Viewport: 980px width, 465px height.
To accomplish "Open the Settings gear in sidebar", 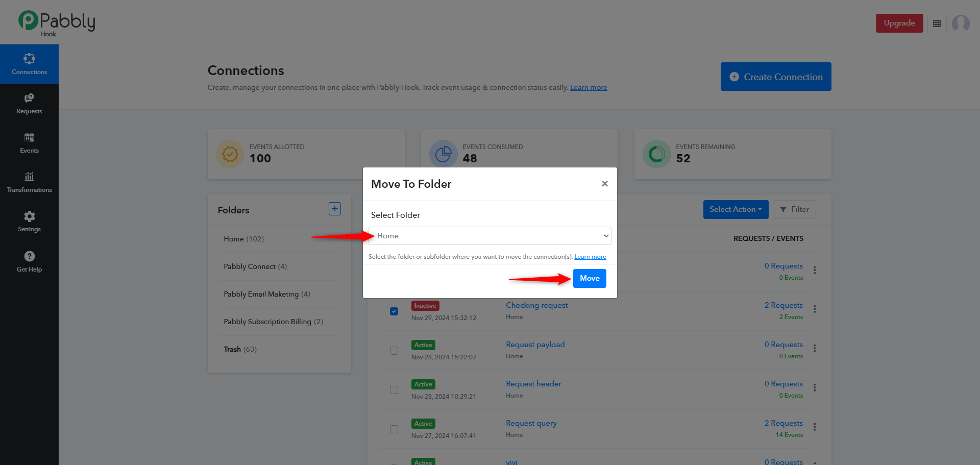I will tap(29, 222).
